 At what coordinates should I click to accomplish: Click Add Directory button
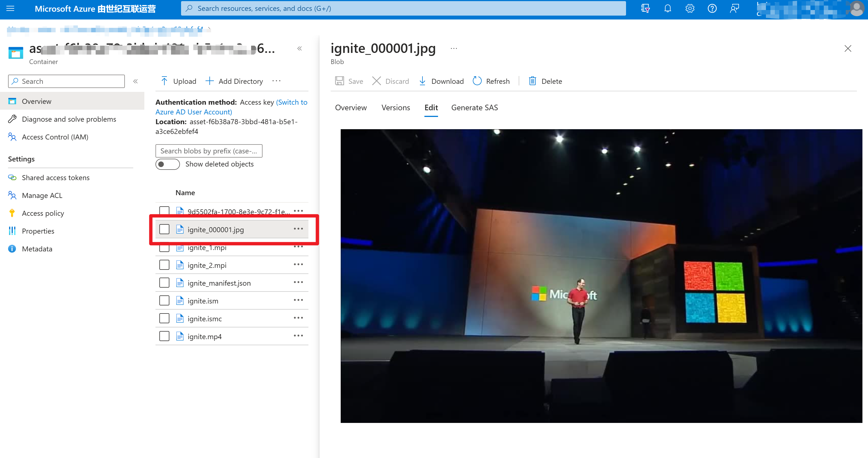click(234, 81)
